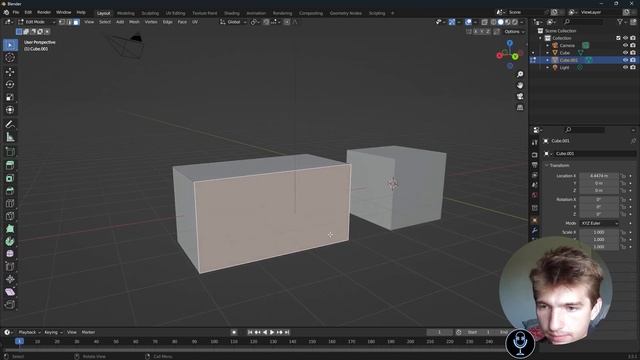The height and width of the screenshot is (360, 640).
Task: Select the Bevel tool
Action: click(10, 191)
